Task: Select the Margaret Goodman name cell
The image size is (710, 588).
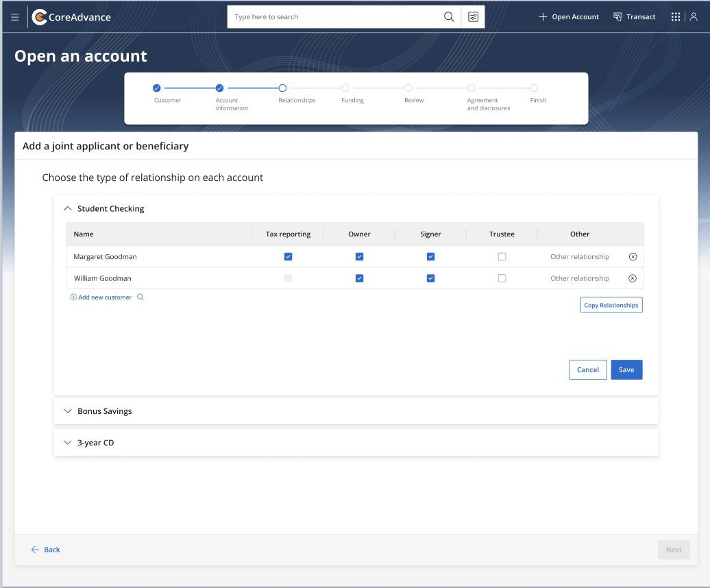Action: point(105,257)
